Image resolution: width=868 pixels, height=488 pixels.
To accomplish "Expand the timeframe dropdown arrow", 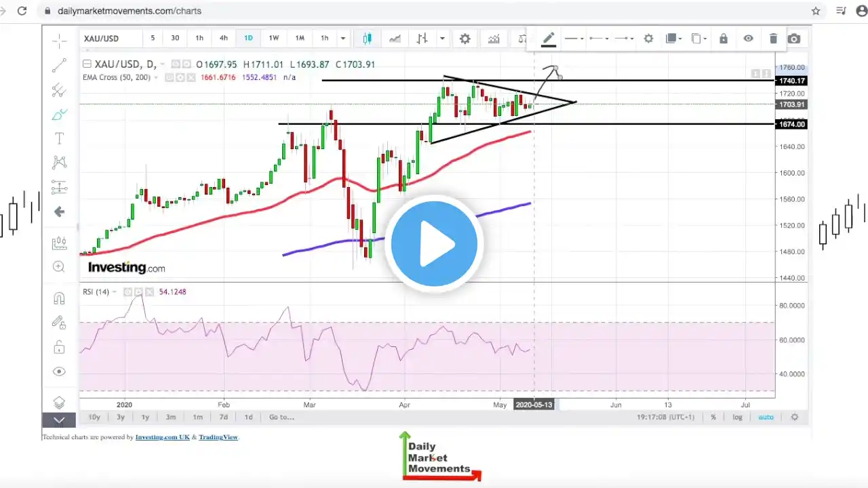I will pos(343,39).
